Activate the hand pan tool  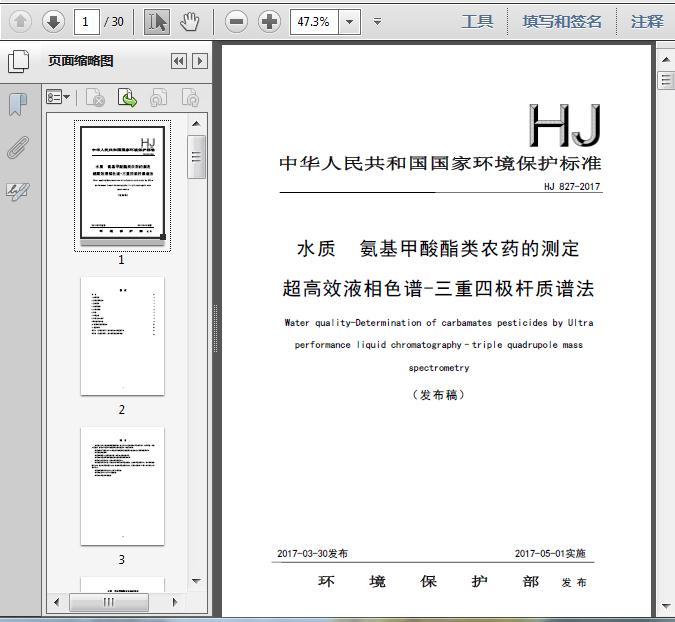189,21
